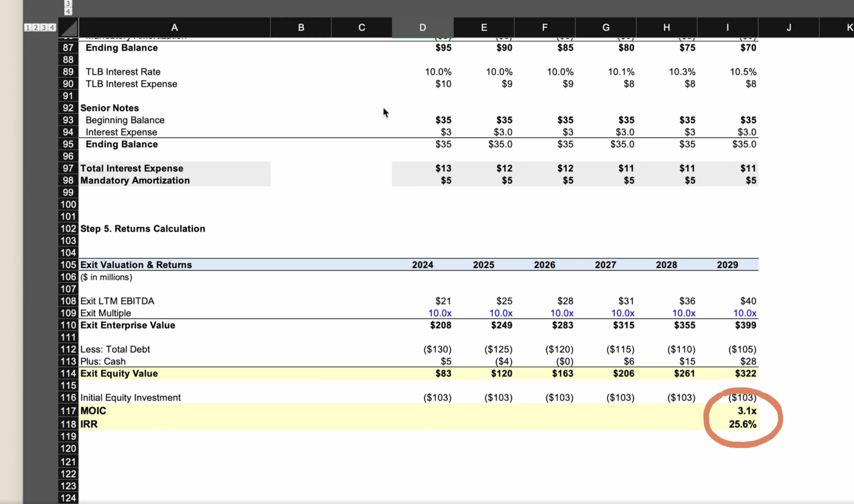Show row outline level 2
This screenshot has width=854, height=504.
coord(36,28)
